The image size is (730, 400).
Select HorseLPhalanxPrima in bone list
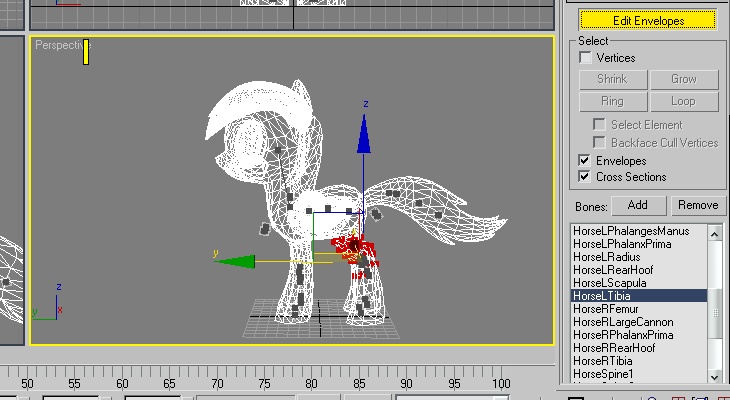point(639,244)
